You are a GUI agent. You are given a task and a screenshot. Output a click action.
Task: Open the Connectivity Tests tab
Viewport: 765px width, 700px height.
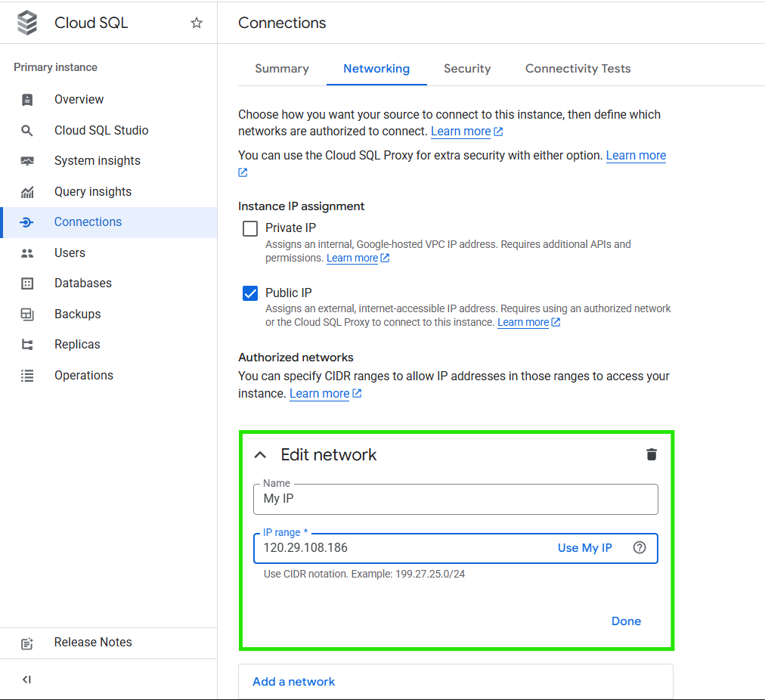[x=578, y=68]
